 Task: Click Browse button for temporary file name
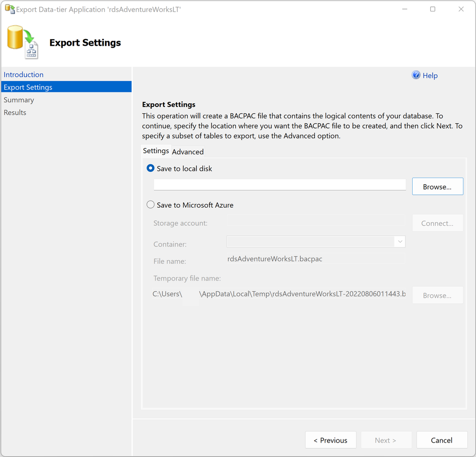(437, 295)
